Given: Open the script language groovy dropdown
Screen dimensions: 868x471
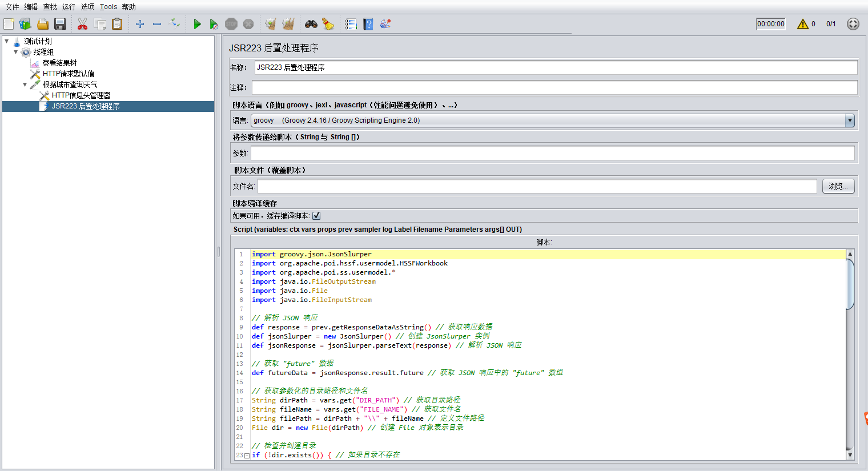Looking at the screenshot, I should 553,120.
